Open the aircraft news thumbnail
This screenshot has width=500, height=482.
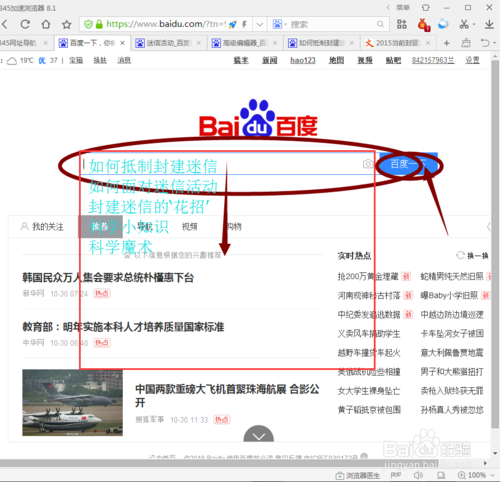72,402
